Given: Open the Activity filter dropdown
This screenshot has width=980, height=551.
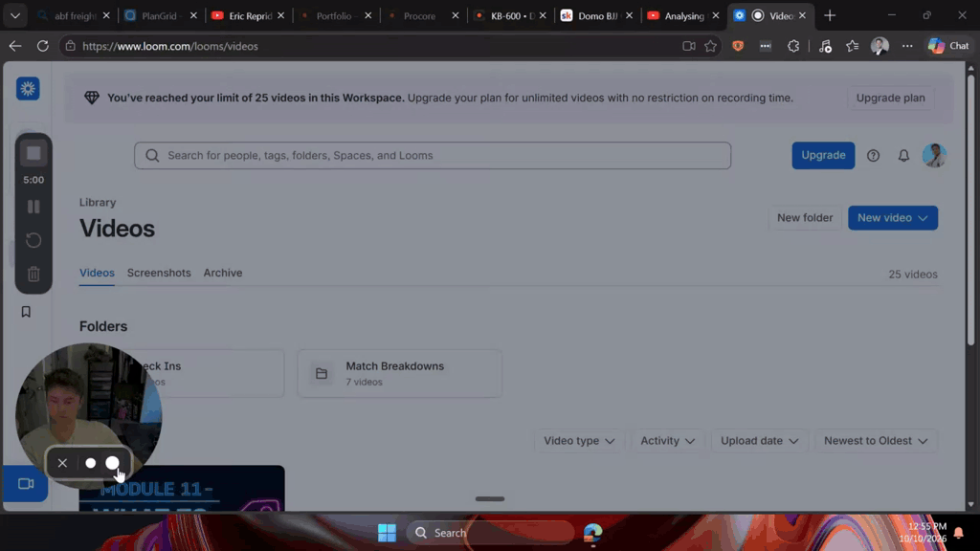Looking at the screenshot, I should coord(667,441).
